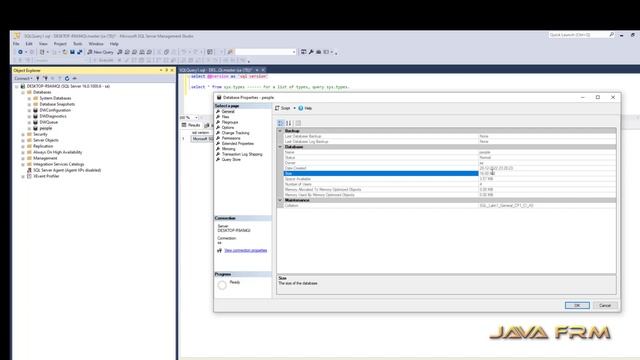Click the Categorized view icon in property grid
Image resolution: width=640 pixels, height=360 pixels.
point(281,123)
